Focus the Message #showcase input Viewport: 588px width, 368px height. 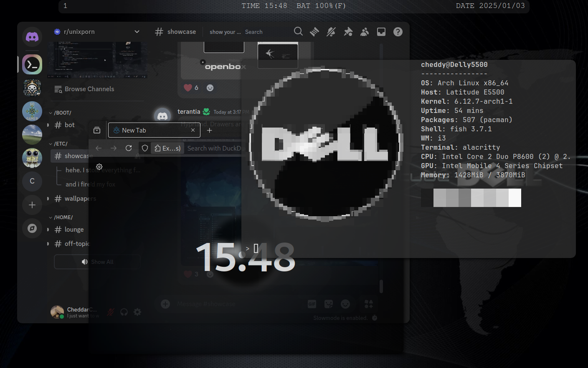tap(238, 304)
